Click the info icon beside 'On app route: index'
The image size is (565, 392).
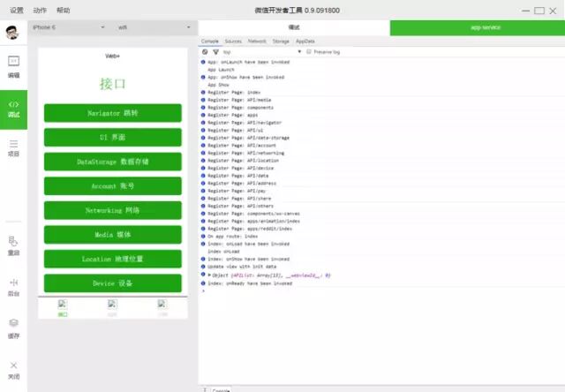coord(203,237)
